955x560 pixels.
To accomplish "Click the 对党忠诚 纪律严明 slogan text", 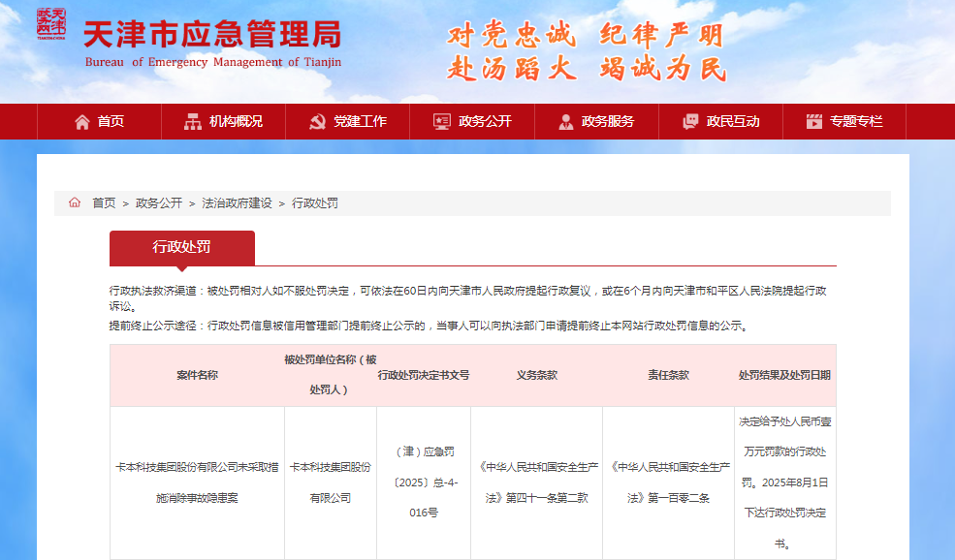I will pyautogui.click(x=586, y=35).
